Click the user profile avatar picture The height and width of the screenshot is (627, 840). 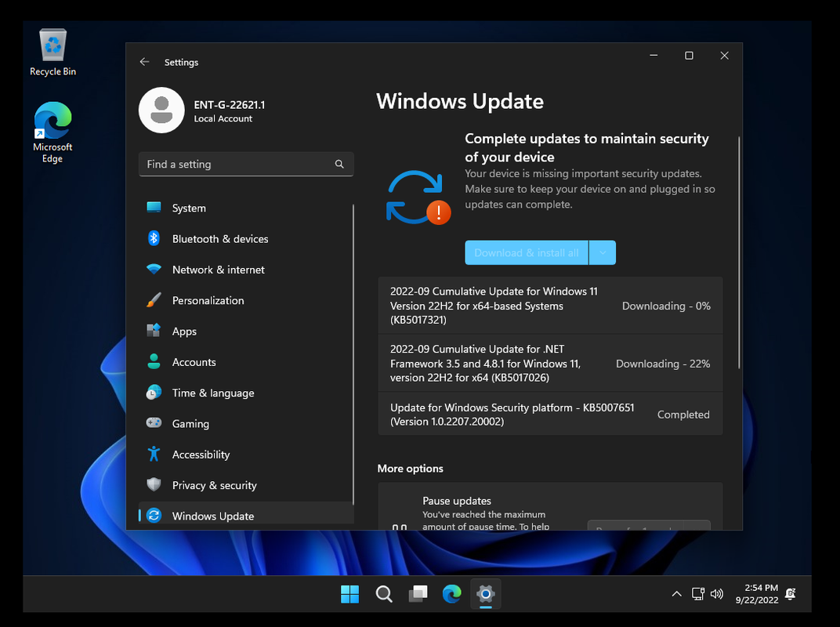pos(161,110)
